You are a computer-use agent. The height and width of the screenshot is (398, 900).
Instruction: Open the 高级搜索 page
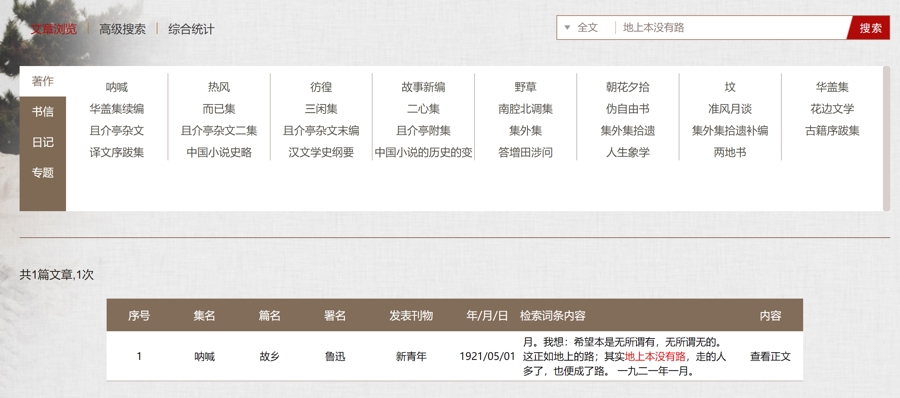(x=122, y=29)
